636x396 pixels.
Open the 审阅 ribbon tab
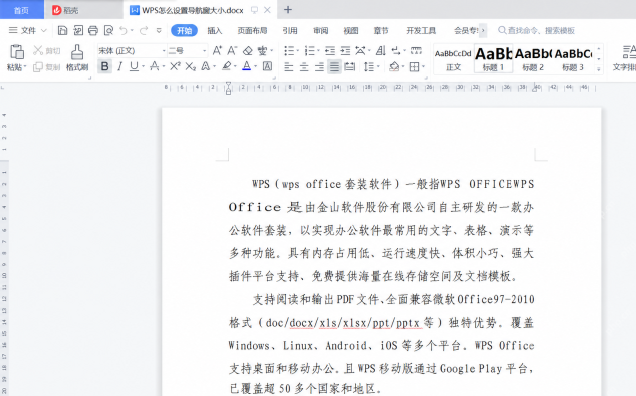point(320,30)
